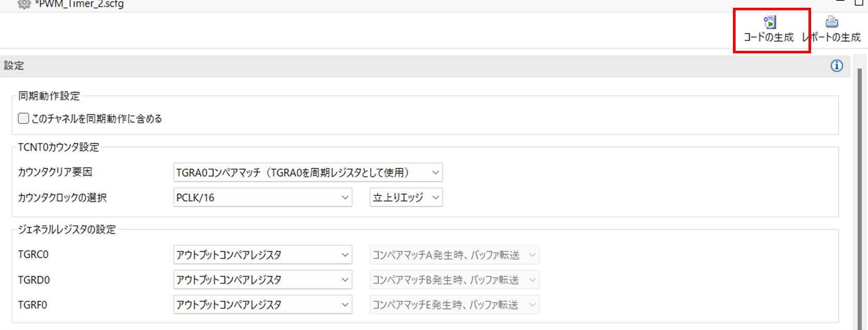Viewport: 868px width, 330px height.
Task: Expand the PCLK/16 counter clock dropdown
Action: [263, 197]
